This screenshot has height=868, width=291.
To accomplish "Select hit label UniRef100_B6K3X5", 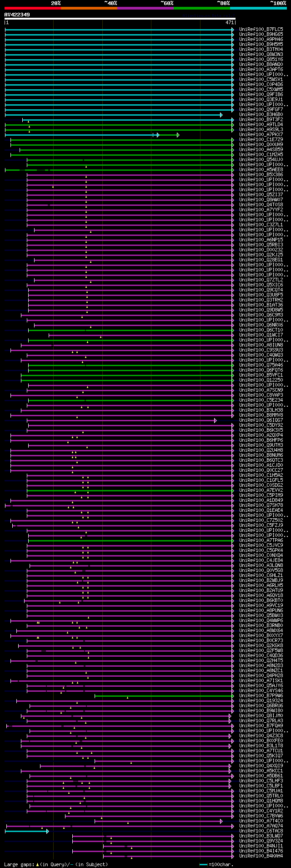I will pyautogui.click(x=261, y=430).
